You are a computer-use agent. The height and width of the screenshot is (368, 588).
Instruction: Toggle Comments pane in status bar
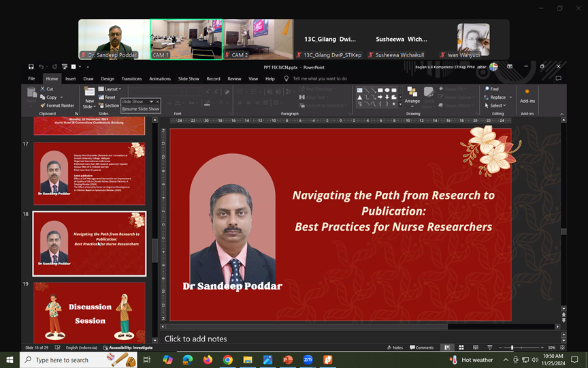tap(421, 348)
